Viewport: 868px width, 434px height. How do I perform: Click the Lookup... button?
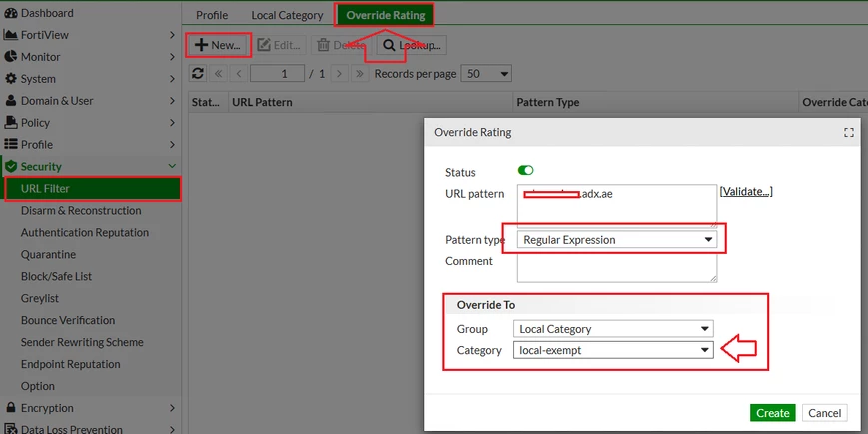point(413,45)
